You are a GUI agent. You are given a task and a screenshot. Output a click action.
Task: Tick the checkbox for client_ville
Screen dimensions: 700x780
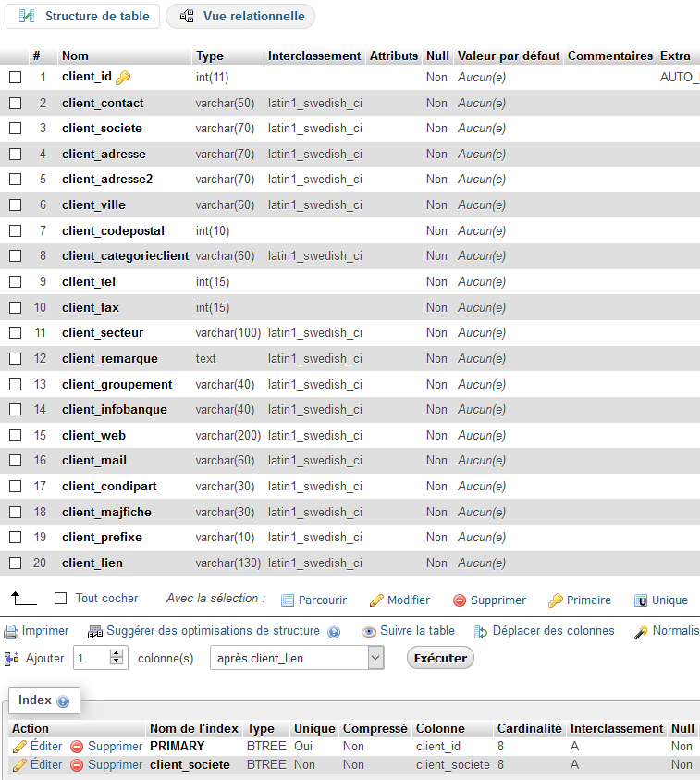click(x=15, y=205)
